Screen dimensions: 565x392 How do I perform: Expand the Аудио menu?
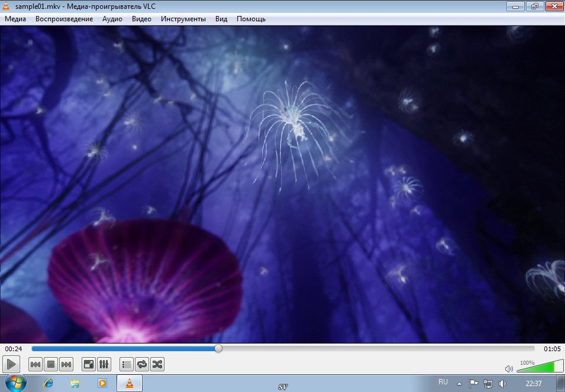pos(112,19)
